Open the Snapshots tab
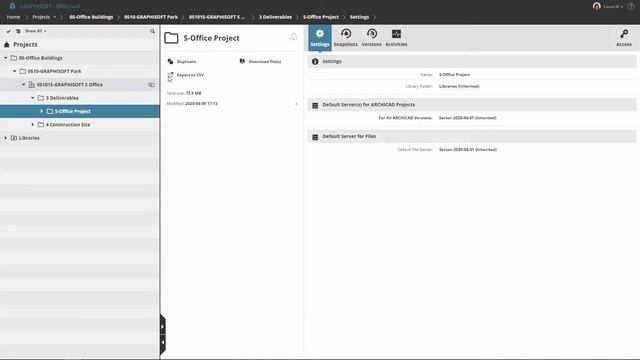 click(x=345, y=38)
